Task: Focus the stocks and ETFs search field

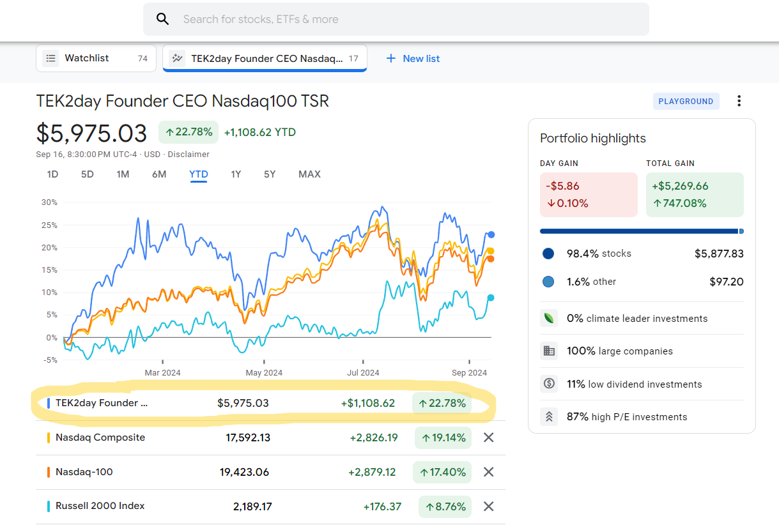Action: tap(396, 19)
